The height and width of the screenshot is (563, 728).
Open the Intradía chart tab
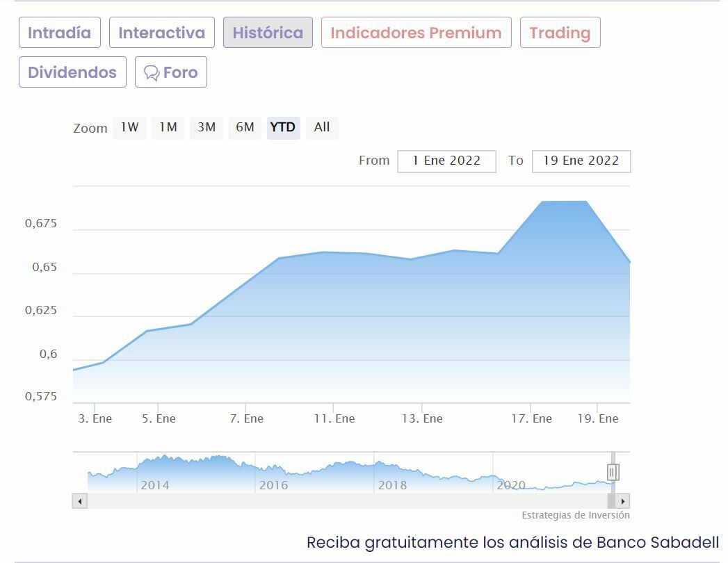click(x=59, y=33)
